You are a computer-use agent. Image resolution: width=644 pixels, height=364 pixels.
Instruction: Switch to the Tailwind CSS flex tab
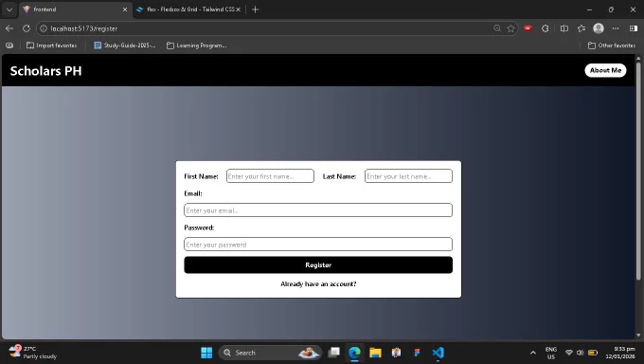pos(188,9)
